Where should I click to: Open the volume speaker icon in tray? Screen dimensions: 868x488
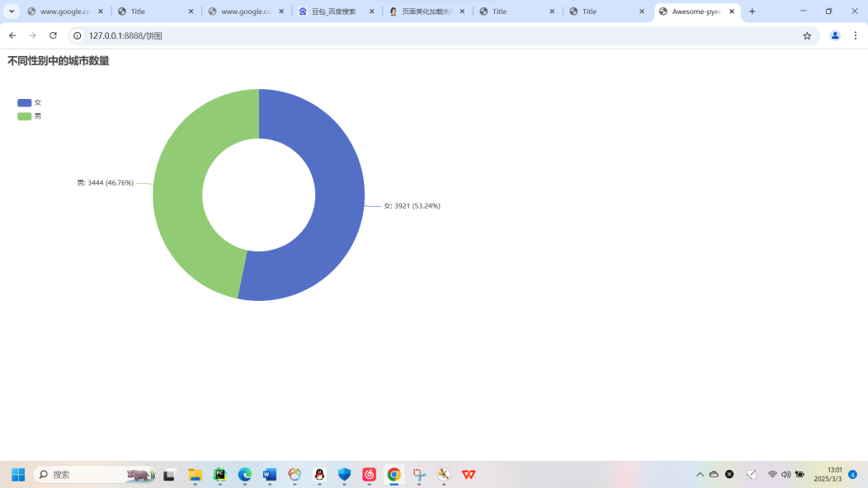(786, 474)
